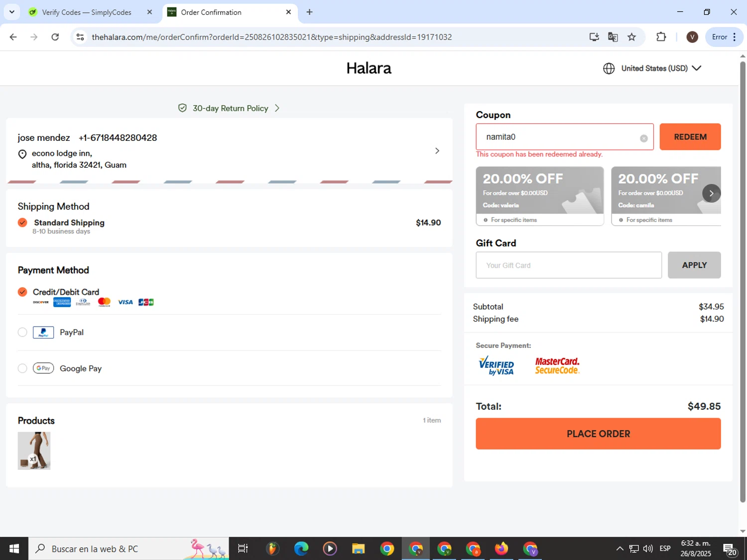Screen dimensions: 747x560
Task: Click the ESP language indicator
Action: (665, 549)
